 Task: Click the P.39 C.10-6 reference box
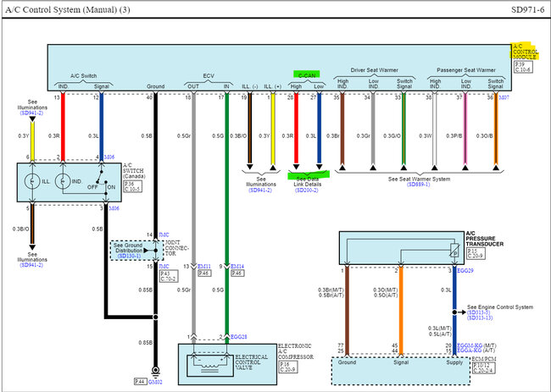(x=523, y=67)
